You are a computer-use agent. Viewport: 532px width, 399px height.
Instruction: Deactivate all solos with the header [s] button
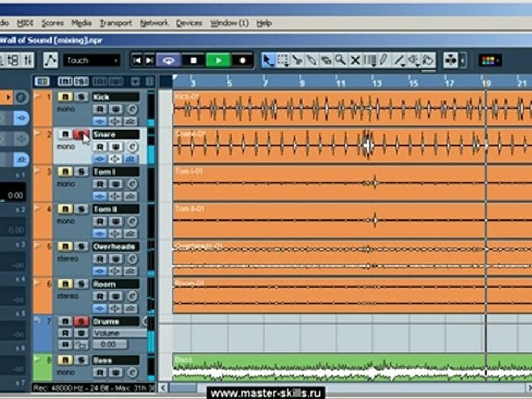click(81, 81)
